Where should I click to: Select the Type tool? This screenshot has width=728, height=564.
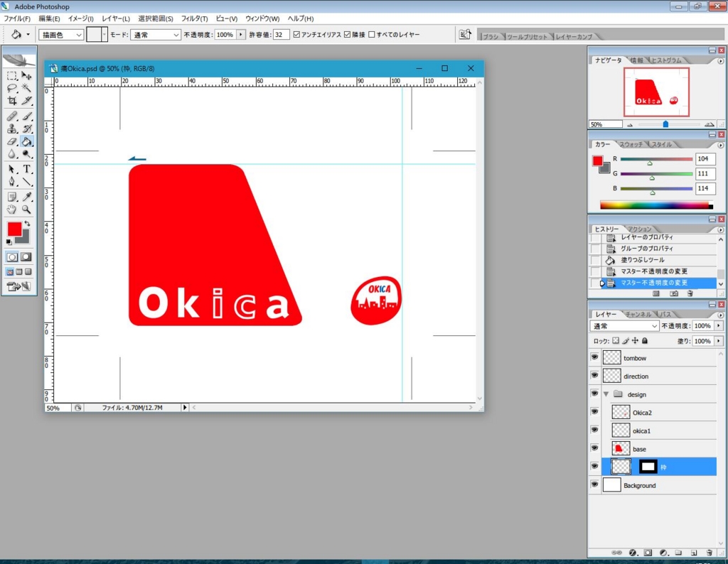[x=26, y=169]
